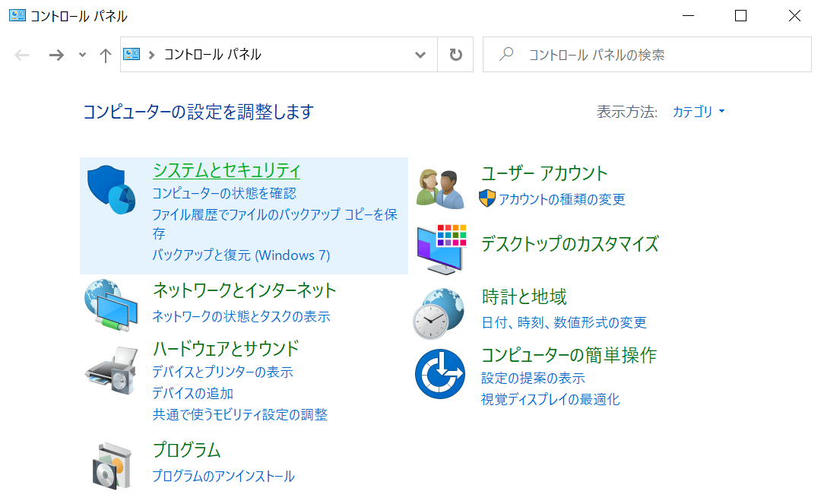The image size is (821, 504).
Task: Click the breadcrumb chevron before コントロール パネル
Action: [152, 55]
